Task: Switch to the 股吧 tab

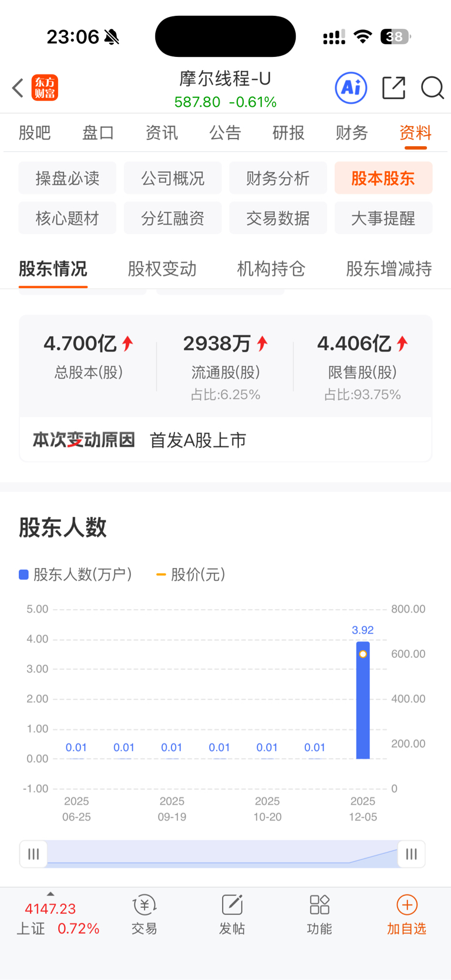Action: 35,133
